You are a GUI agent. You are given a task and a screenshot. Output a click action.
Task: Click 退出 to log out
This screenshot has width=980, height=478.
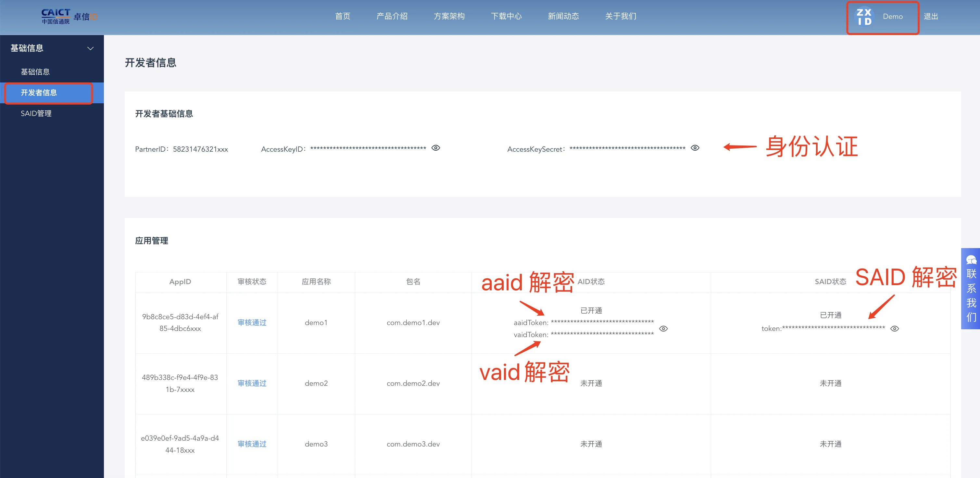click(931, 16)
